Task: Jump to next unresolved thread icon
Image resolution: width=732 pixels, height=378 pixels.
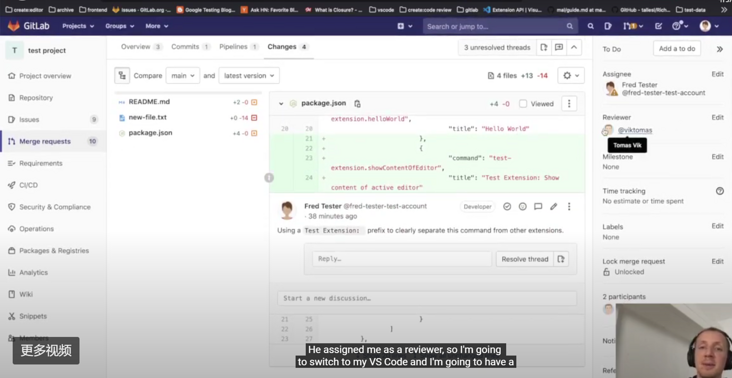Action: 543,48
